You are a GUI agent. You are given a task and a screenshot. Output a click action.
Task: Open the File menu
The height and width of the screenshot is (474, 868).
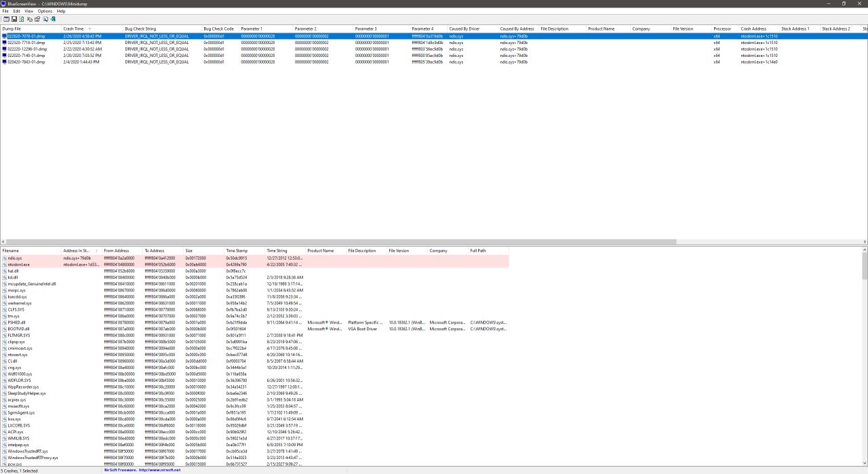(5, 11)
